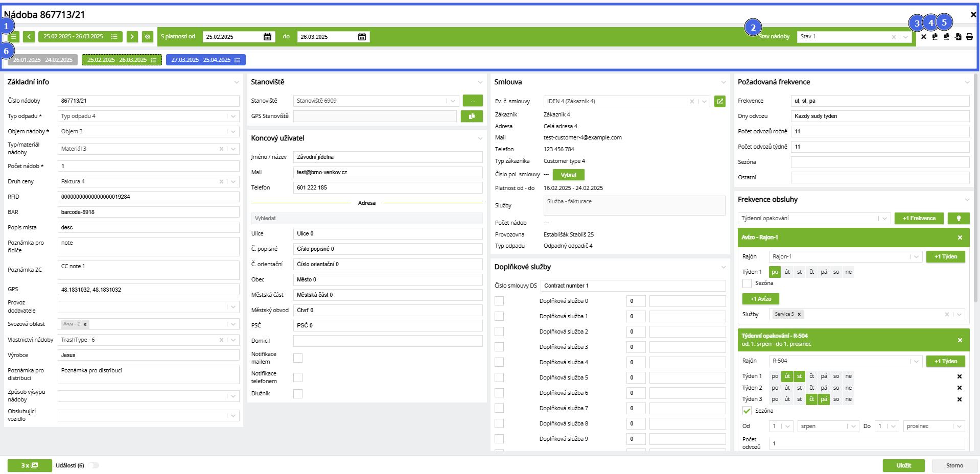Click the printer icon in the top toolbar
980x474 pixels.
[969, 37]
